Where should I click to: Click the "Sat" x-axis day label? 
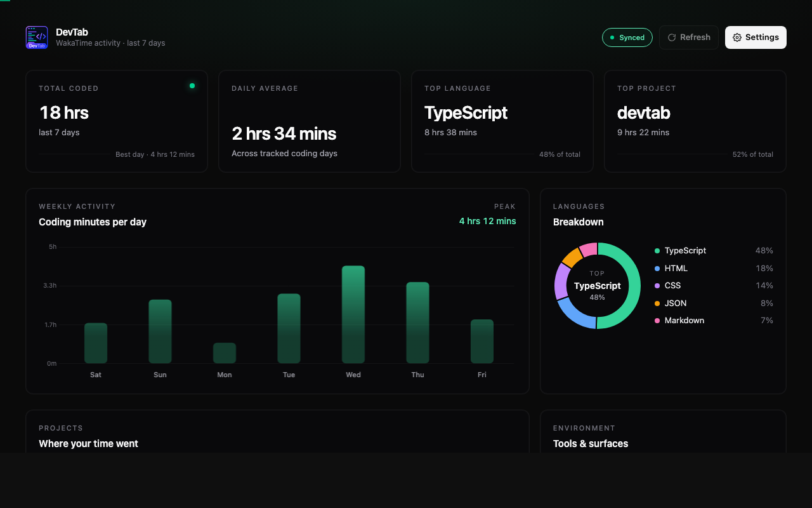coord(96,375)
